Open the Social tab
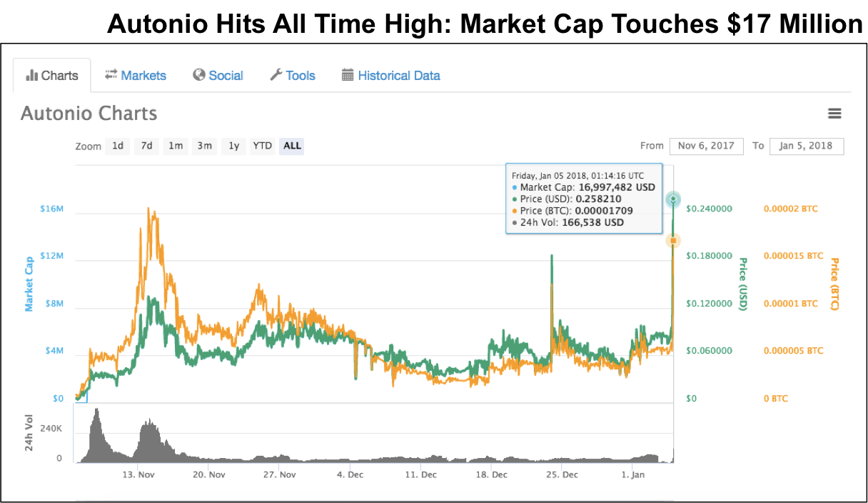The image size is (868, 503). coord(218,75)
